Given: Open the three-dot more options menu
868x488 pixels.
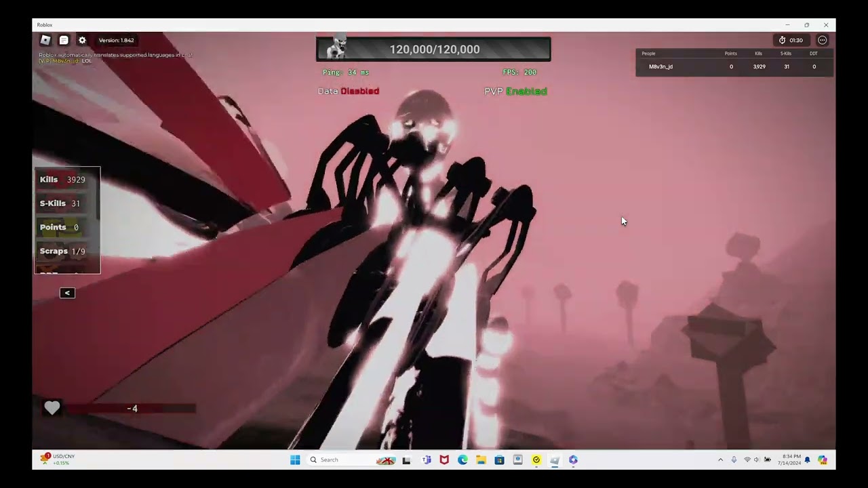Looking at the screenshot, I should click(823, 40).
